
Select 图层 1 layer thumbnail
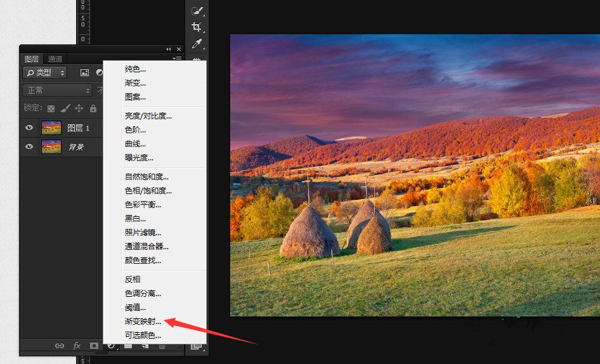(51, 128)
